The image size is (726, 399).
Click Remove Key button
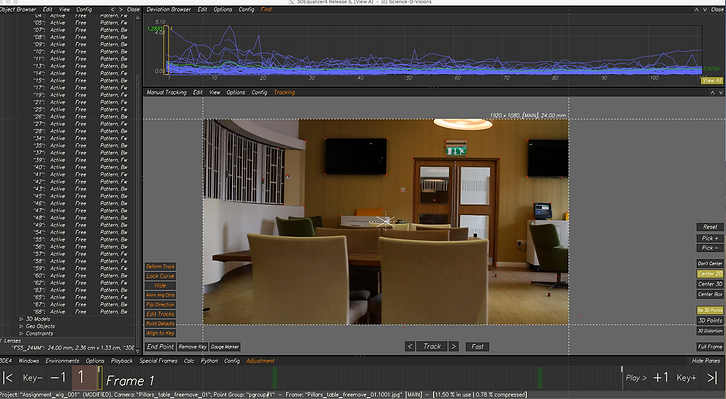(x=193, y=347)
